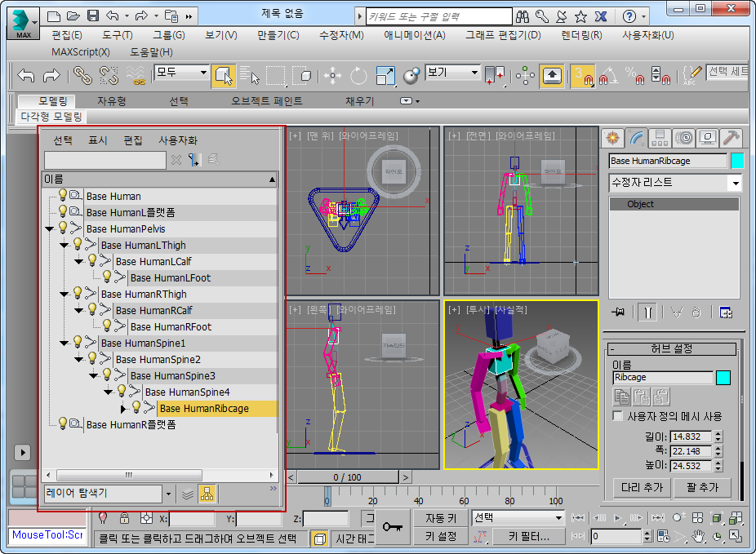Click the Undo arrow in main toolbar

click(x=26, y=76)
